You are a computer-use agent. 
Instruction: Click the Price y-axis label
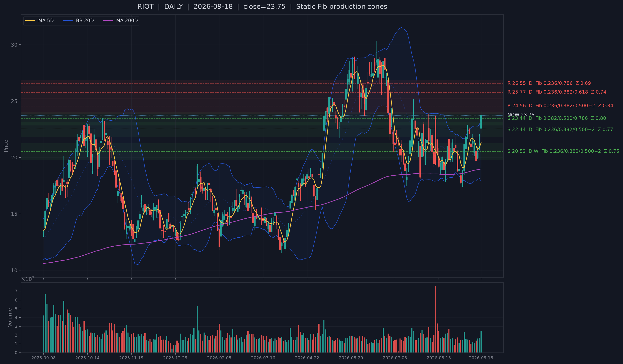tap(6, 146)
